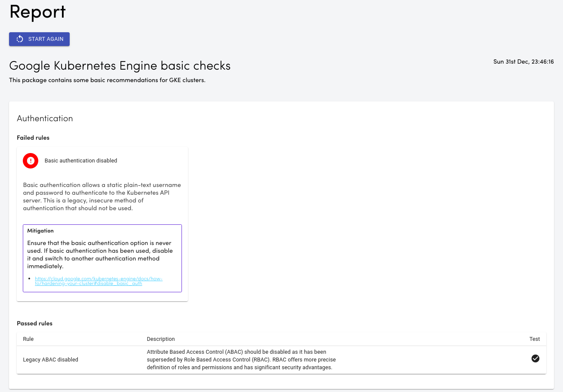This screenshot has width=563, height=392.
Task: Click the Test column header
Action: (534, 339)
